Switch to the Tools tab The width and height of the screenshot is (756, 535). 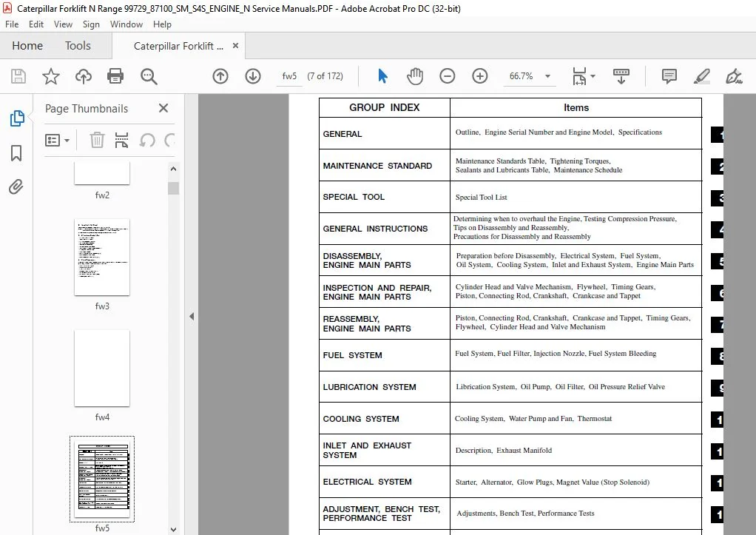[78, 46]
